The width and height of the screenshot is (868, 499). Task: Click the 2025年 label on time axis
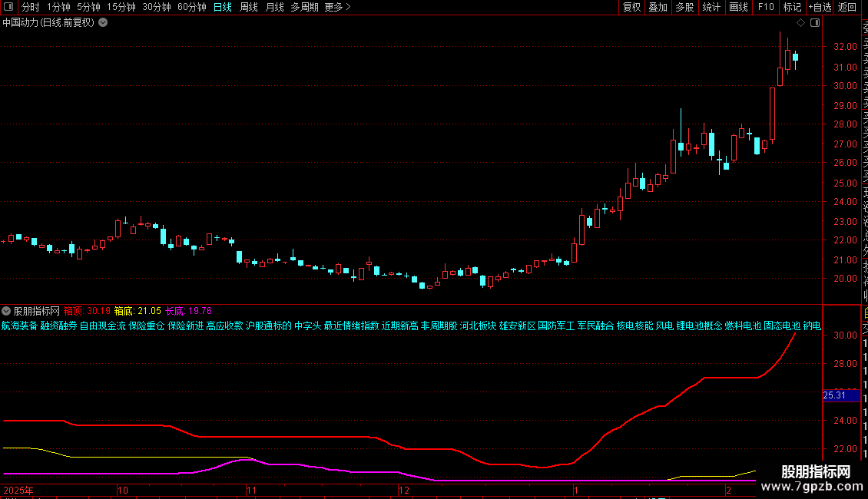click(x=18, y=490)
